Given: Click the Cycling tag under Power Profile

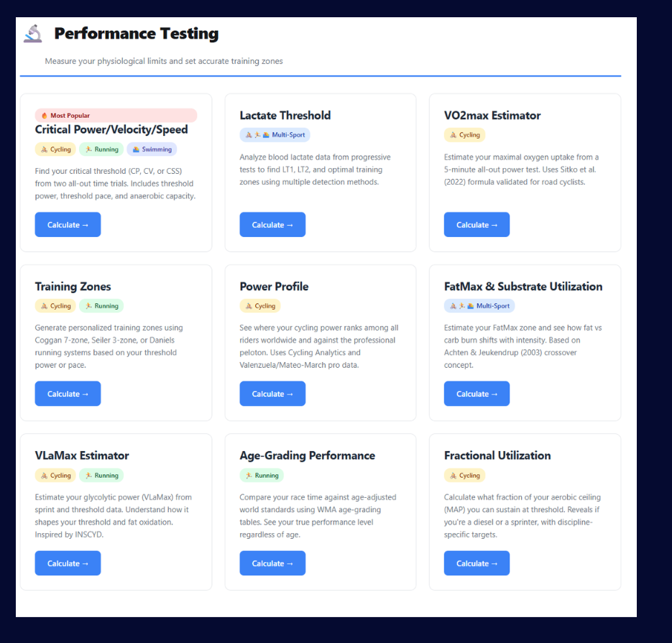Looking at the screenshot, I should (x=260, y=306).
